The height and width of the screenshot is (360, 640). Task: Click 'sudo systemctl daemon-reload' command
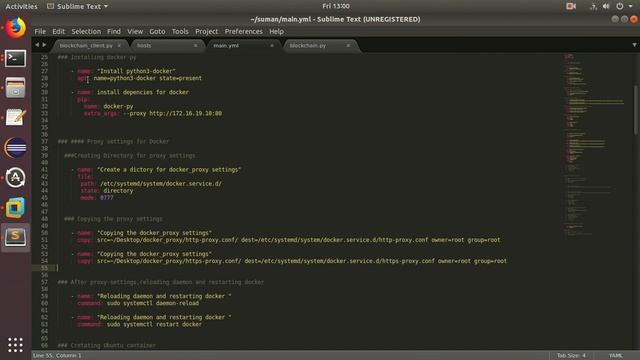pos(153,303)
